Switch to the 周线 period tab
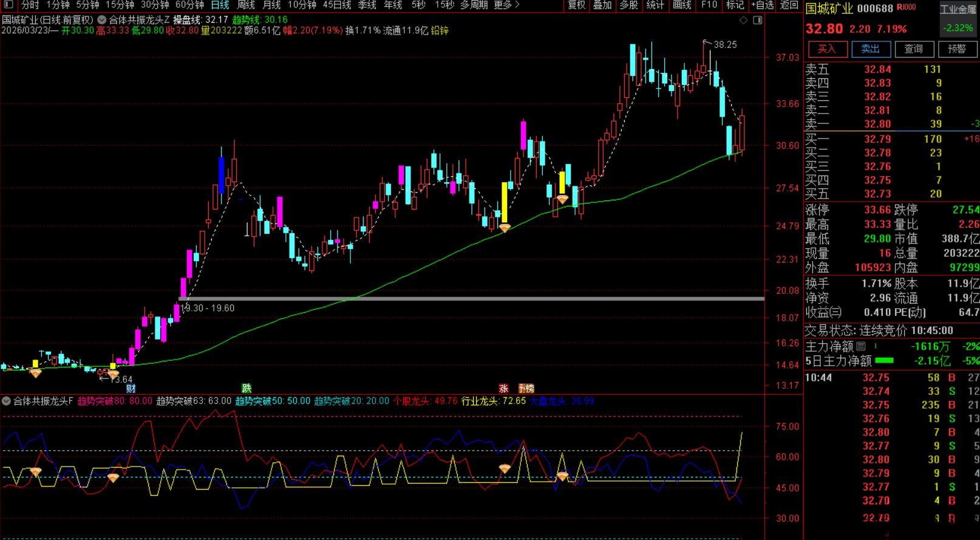This screenshot has width=980, height=540. point(246,5)
